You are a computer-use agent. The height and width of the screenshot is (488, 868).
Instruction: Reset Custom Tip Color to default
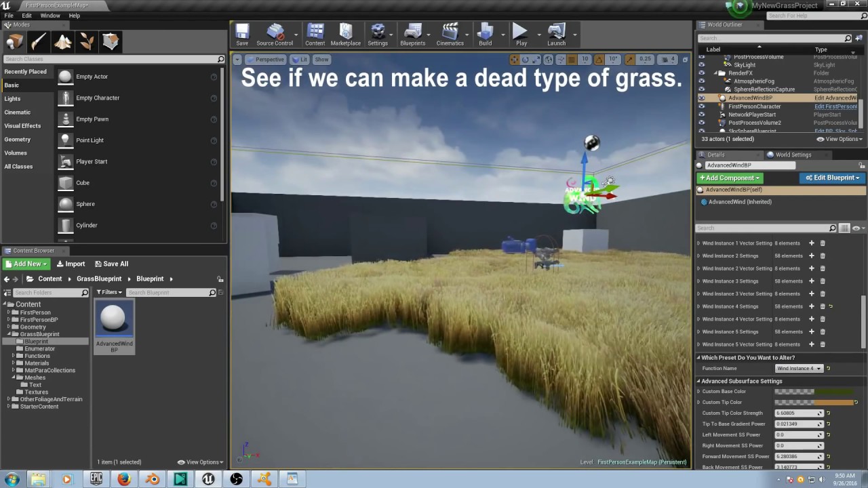(856, 403)
